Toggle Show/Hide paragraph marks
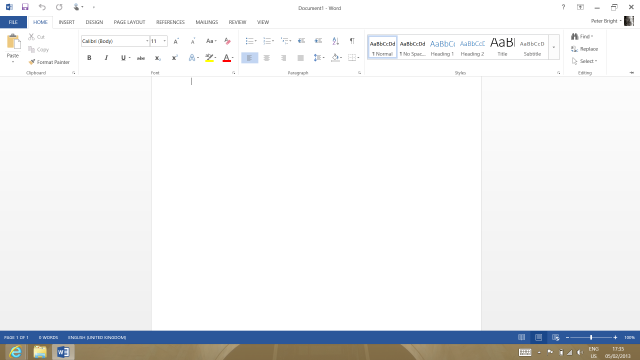Screen dimensions: 640x360 tap(352, 41)
